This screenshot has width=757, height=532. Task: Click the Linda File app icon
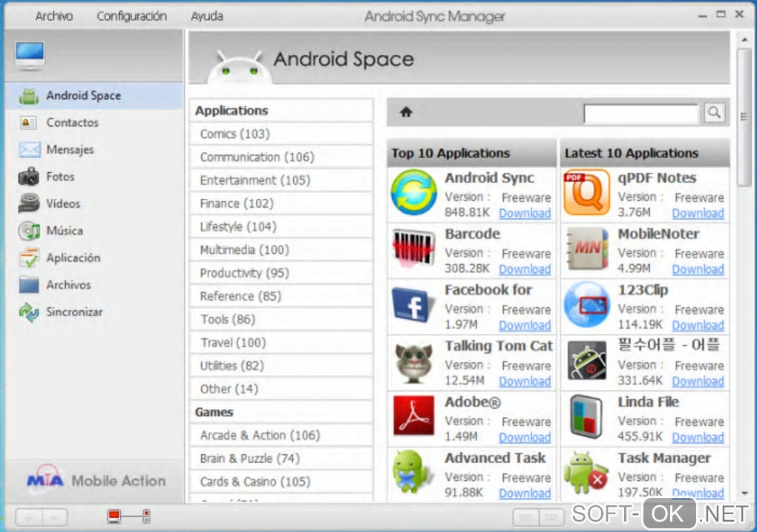pos(586,416)
